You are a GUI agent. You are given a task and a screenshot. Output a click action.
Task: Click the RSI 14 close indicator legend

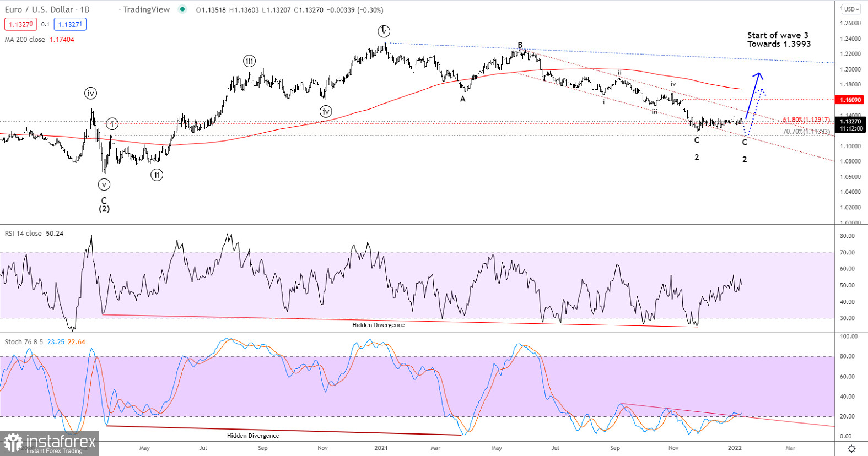pos(23,234)
